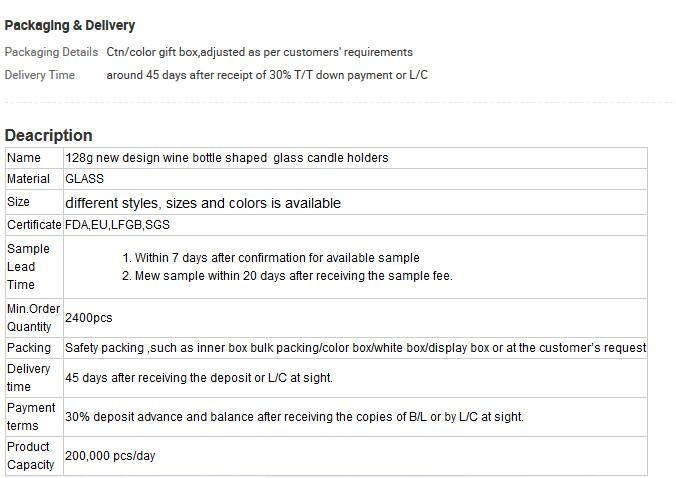
Task: Click the Ctn/color gift box packaging text
Action: click(260, 52)
